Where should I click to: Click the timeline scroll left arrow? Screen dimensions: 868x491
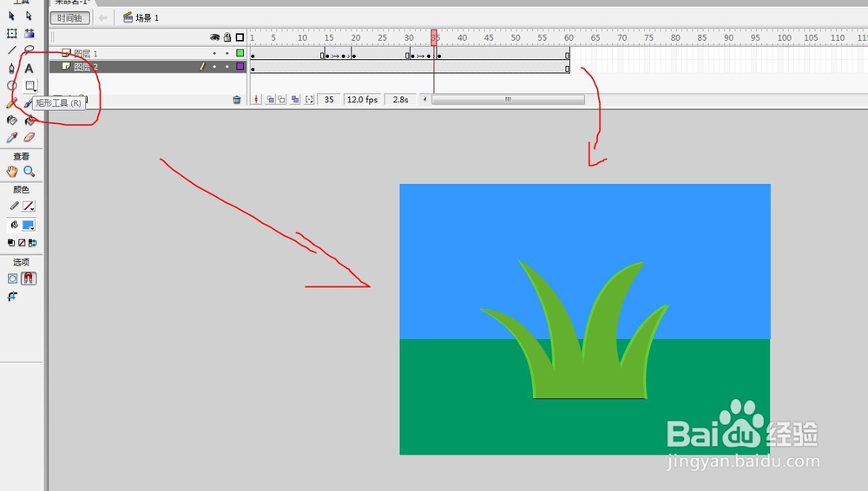click(x=425, y=100)
